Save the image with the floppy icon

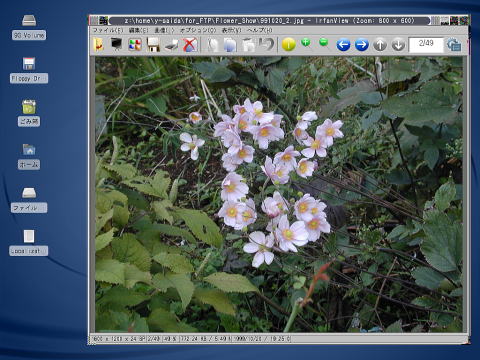tap(154, 45)
